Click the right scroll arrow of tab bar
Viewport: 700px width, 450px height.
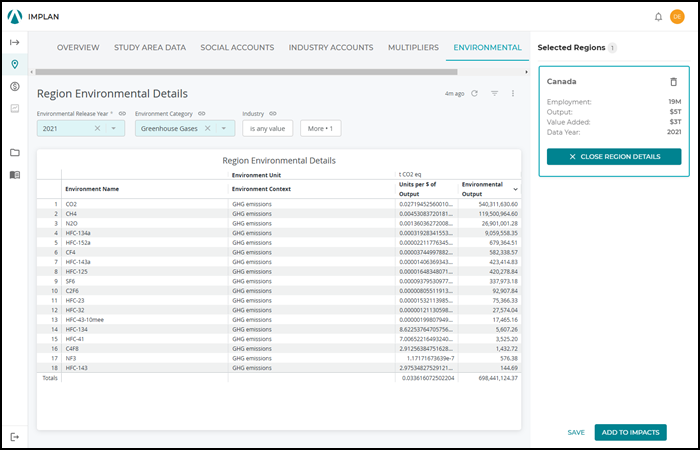coord(526,72)
